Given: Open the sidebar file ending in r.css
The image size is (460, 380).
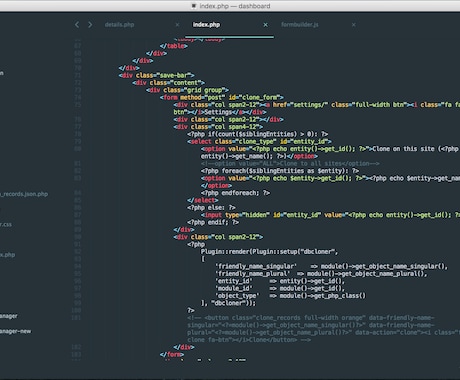Looking at the screenshot, I should click(6, 225).
